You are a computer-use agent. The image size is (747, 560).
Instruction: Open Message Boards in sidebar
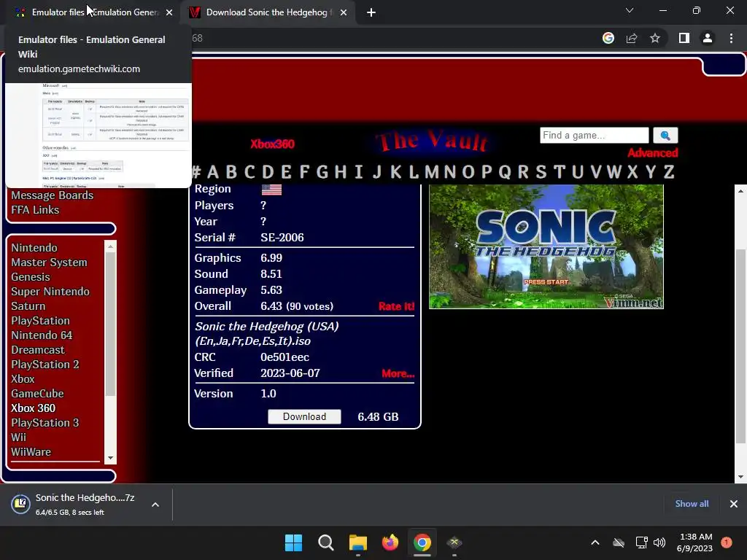coord(53,195)
